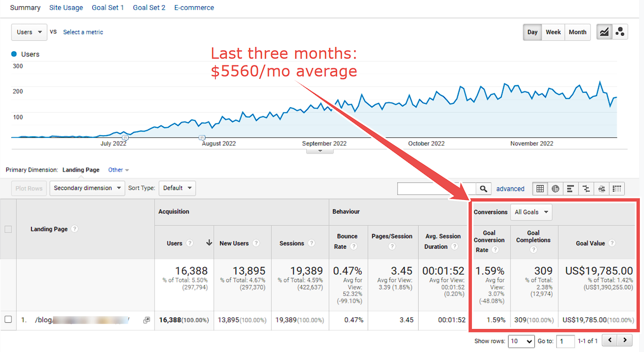Expand the All Goals conversions dropdown
The width and height of the screenshot is (644, 352).
(531, 212)
